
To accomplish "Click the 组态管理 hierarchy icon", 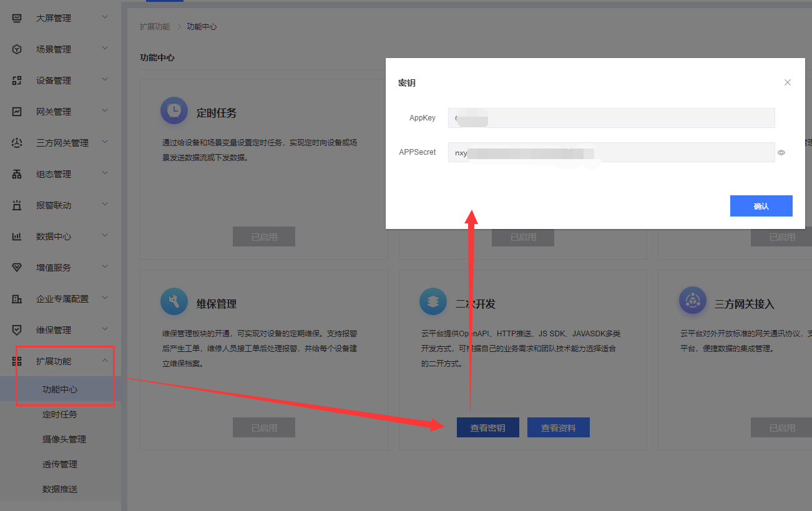I will click(x=17, y=174).
